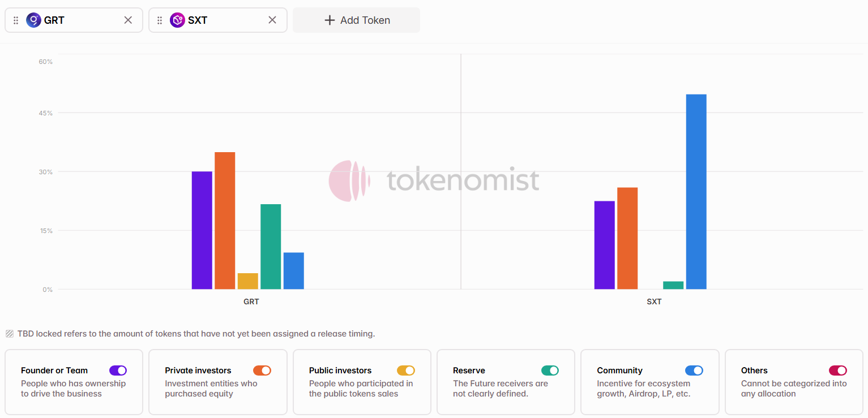868x418 pixels.
Task: Click the SXT token logo icon
Action: pos(178,20)
